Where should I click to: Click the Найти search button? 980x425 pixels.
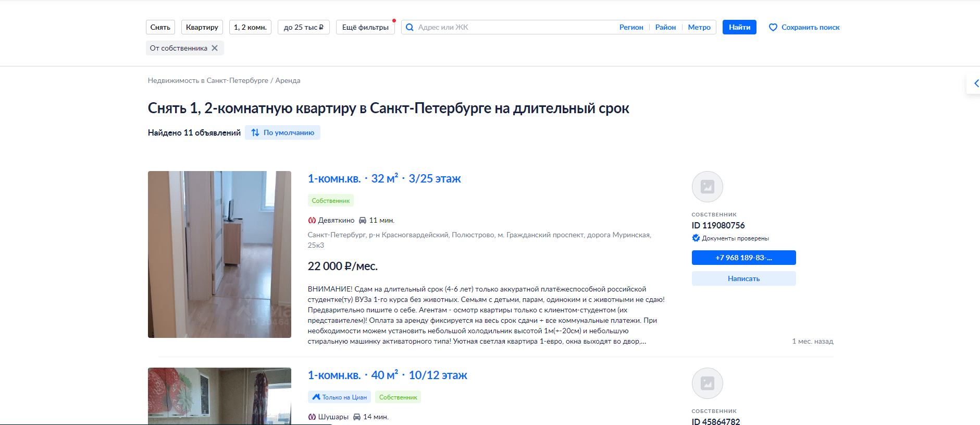click(x=739, y=27)
